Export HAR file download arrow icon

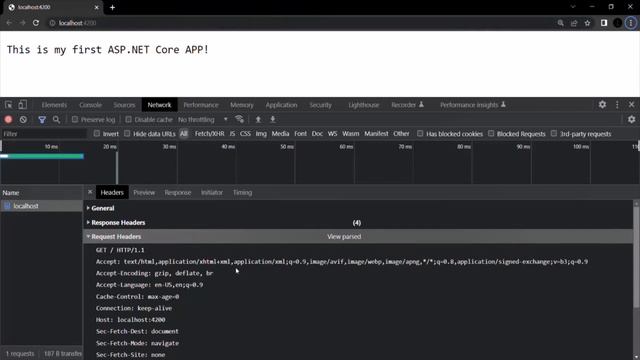tap(273, 119)
